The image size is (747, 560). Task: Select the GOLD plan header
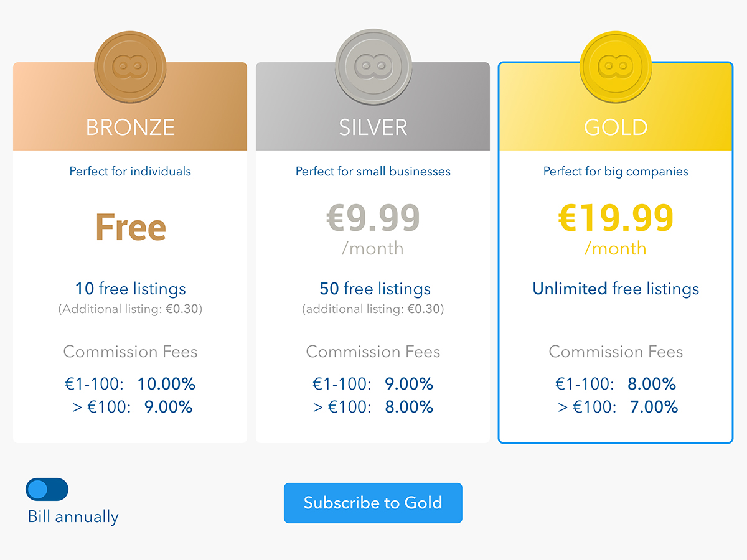[616, 106]
